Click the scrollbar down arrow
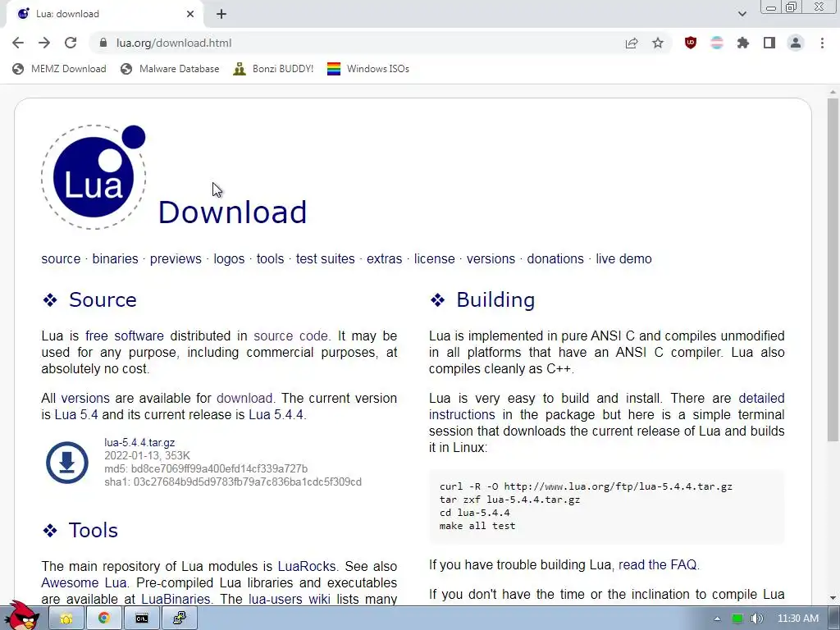The height and width of the screenshot is (630, 840). click(833, 598)
